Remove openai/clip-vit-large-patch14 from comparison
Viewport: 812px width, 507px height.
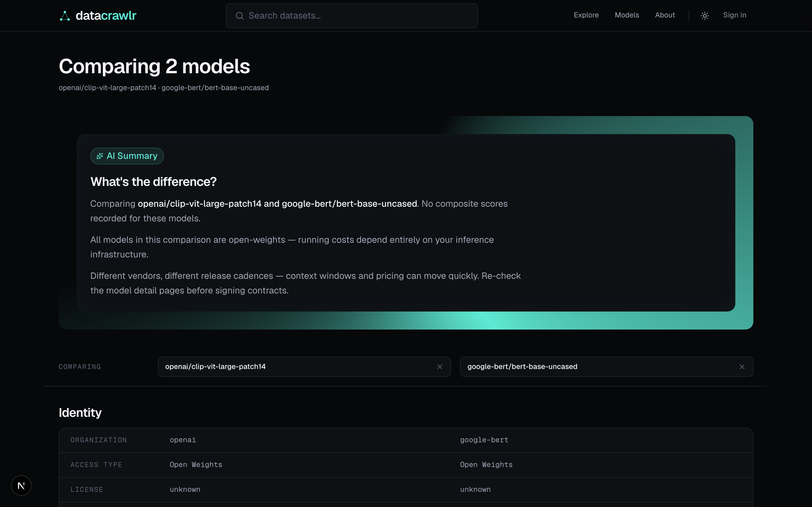[x=440, y=367]
